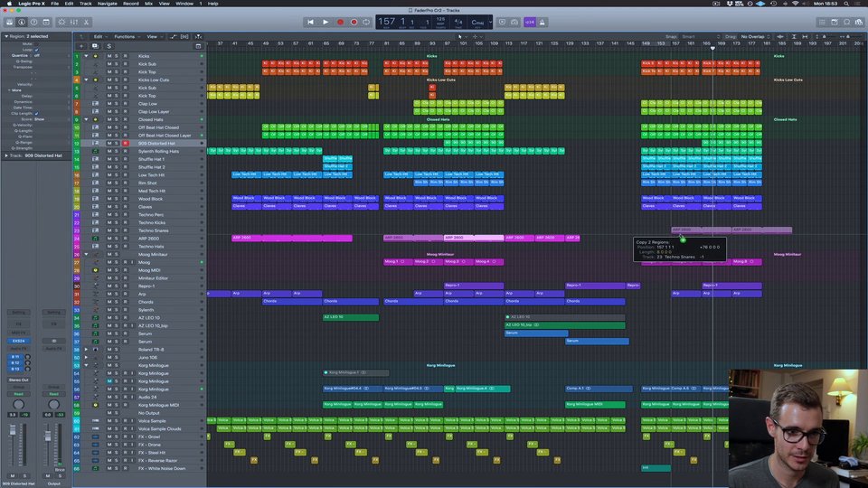
Task: Open the Navigate menu
Action: point(108,4)
